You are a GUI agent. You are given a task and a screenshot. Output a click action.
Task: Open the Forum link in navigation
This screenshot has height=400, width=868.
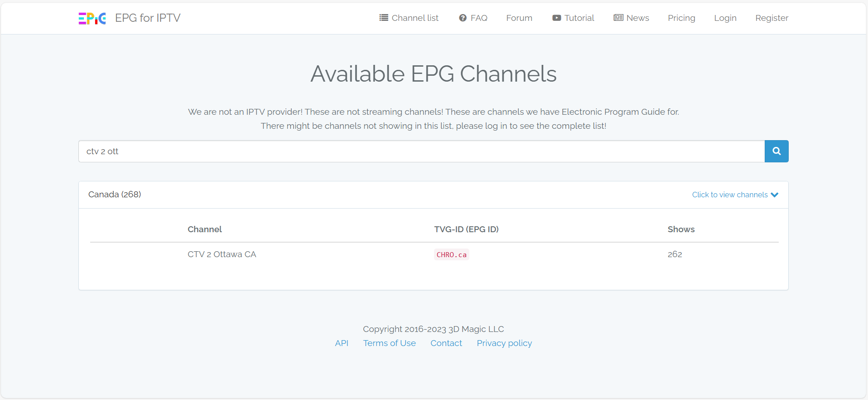(519, 18)
